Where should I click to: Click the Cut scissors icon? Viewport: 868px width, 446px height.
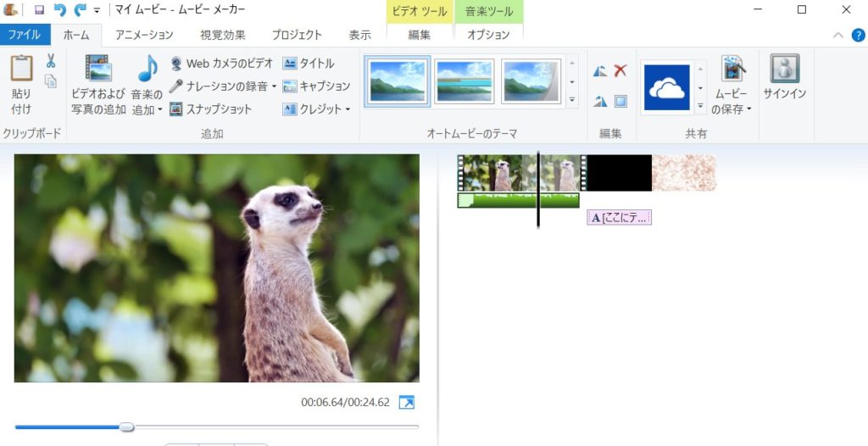[51, 60]
